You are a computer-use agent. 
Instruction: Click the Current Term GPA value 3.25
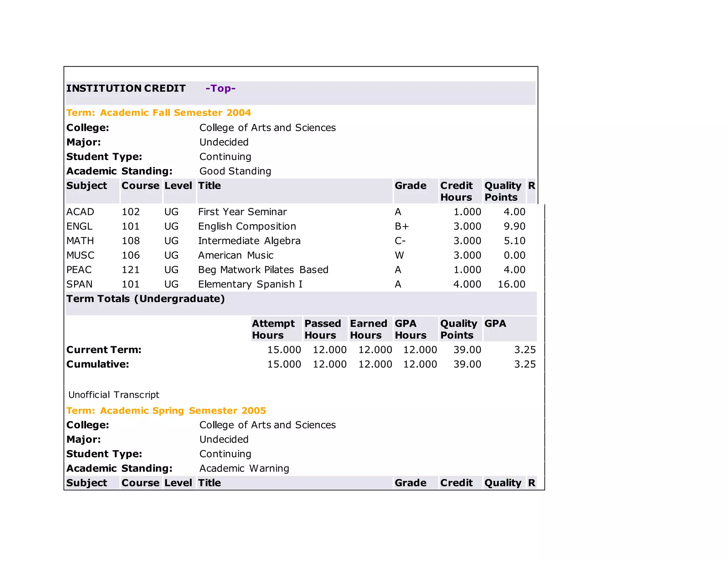click(x=525, y=350)
